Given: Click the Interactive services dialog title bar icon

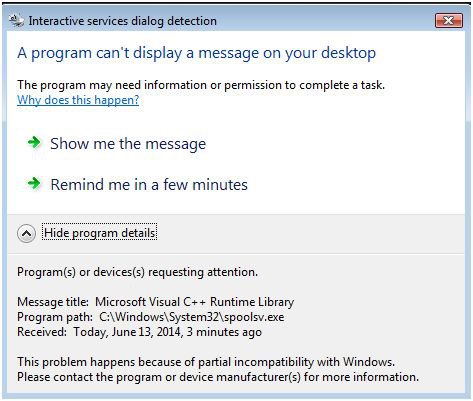Looking at the screenshot, I should click(16, 20).
